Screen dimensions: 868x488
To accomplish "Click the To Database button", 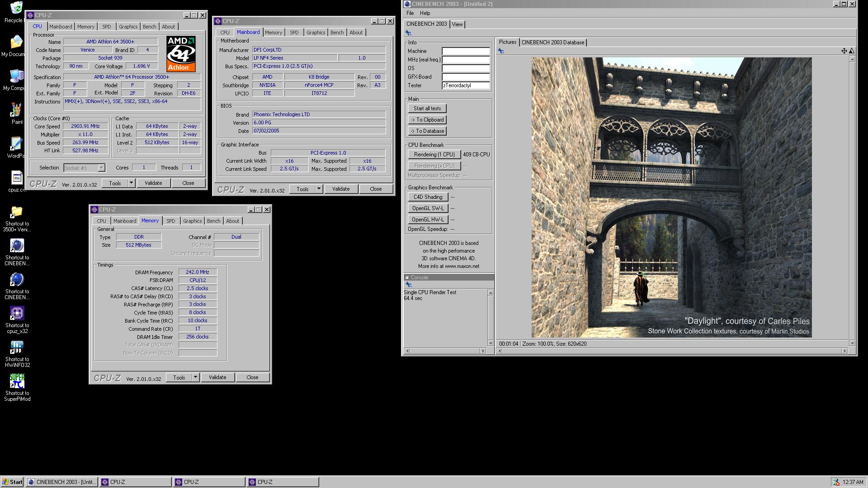I will tap(427, 131).
